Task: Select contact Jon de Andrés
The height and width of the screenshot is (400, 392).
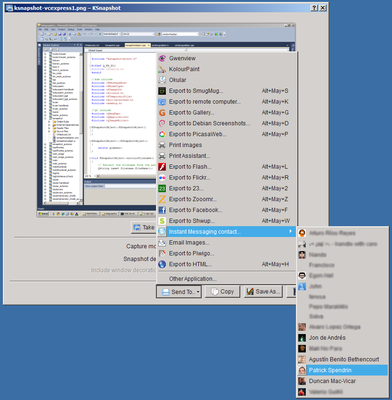Action: pyautogui.click(x=342, y=338)
